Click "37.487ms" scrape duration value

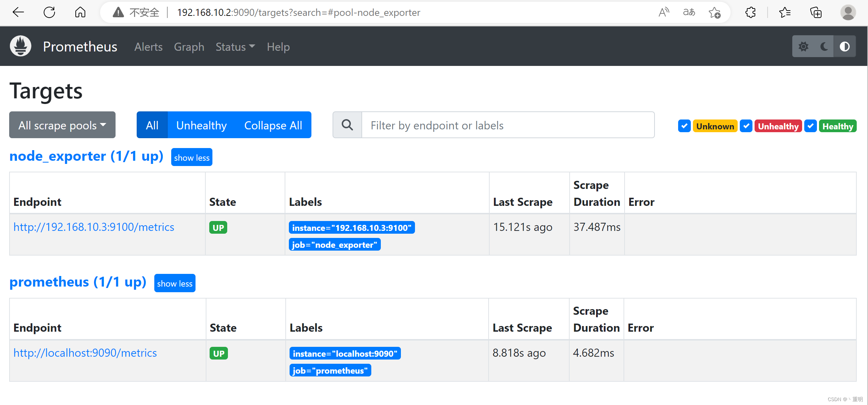click(x=597, y=227)
